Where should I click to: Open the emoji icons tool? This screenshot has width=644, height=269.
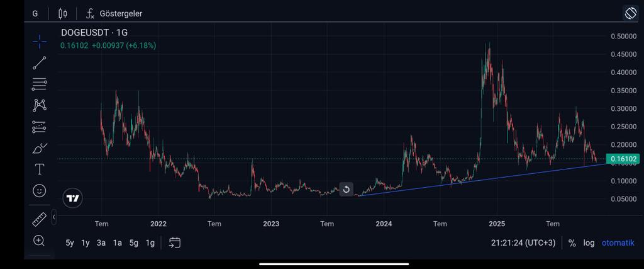click(x=40, y=190)
